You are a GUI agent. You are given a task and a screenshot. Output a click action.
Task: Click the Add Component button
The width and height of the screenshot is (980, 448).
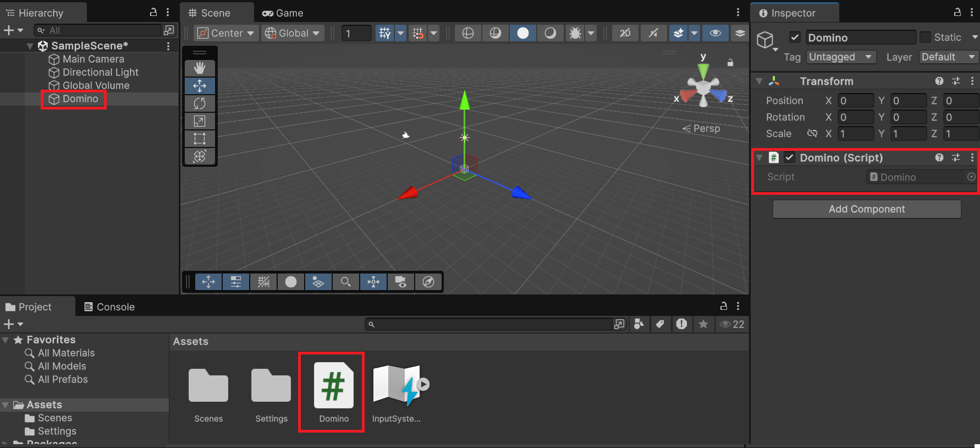tap(867, 209)
